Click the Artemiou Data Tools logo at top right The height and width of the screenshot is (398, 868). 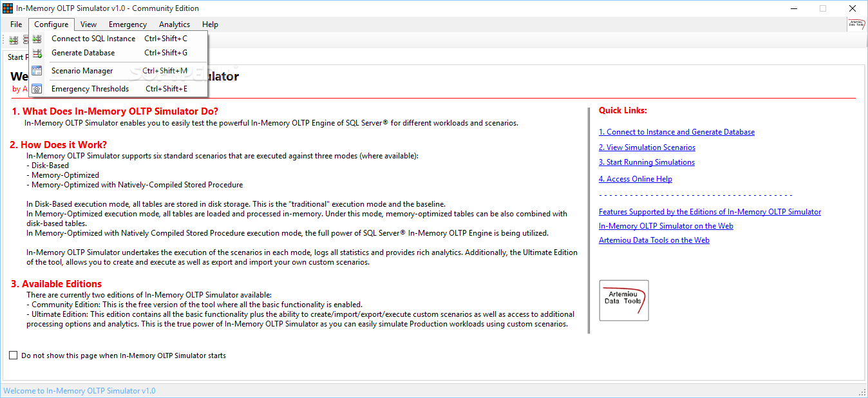click(x=856, y=24)
